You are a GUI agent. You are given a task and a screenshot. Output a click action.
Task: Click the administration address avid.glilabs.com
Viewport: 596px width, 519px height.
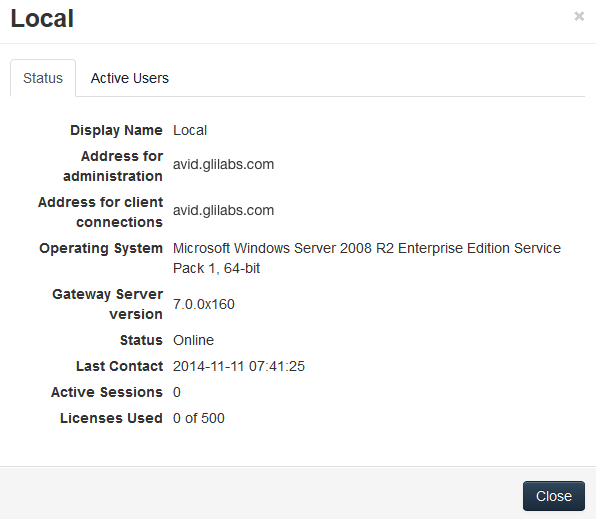(x=223, y=164)
